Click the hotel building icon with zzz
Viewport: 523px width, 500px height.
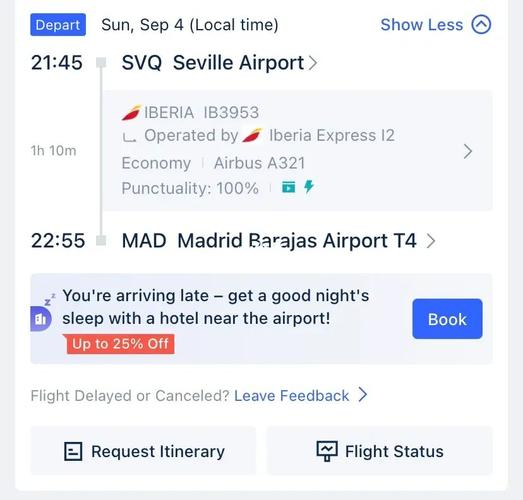point(43,314)
